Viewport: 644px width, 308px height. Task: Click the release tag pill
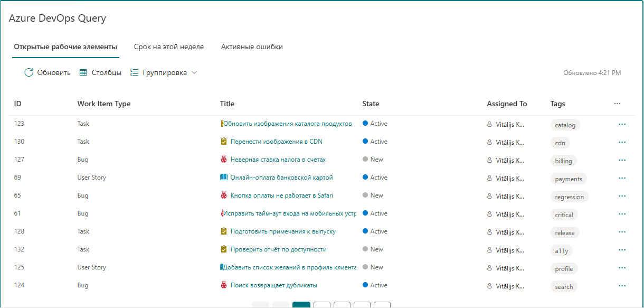pyautogui.click(x=565, y=233)
